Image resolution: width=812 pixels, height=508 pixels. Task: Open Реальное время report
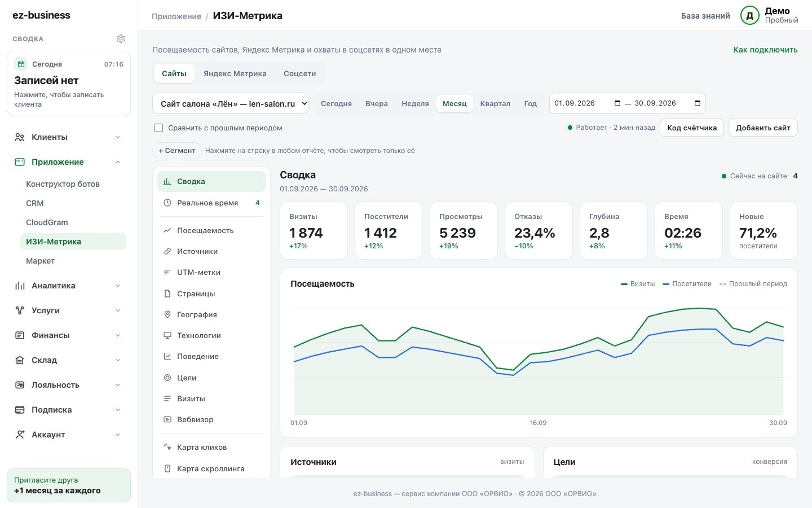point(211,203)
